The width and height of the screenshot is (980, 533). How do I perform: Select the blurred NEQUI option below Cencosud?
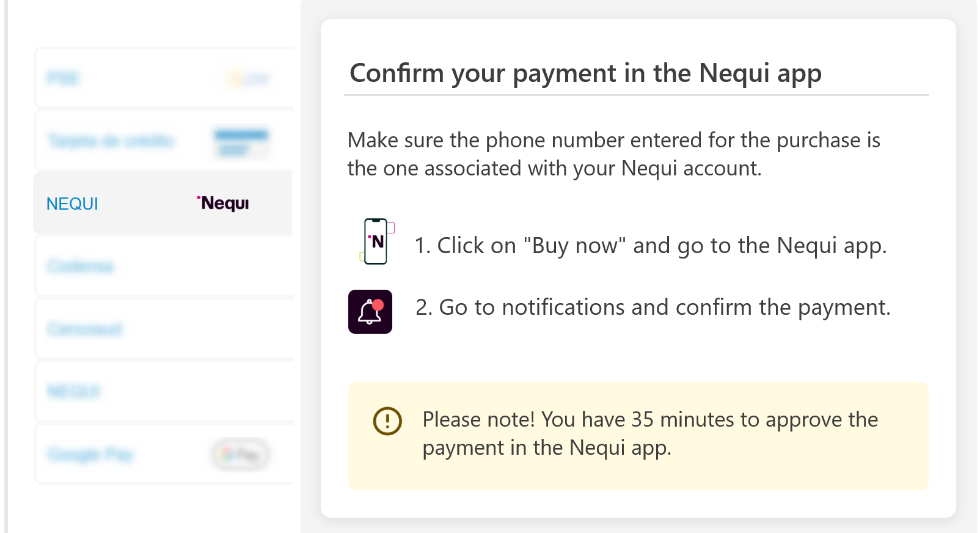pos(73,391)
